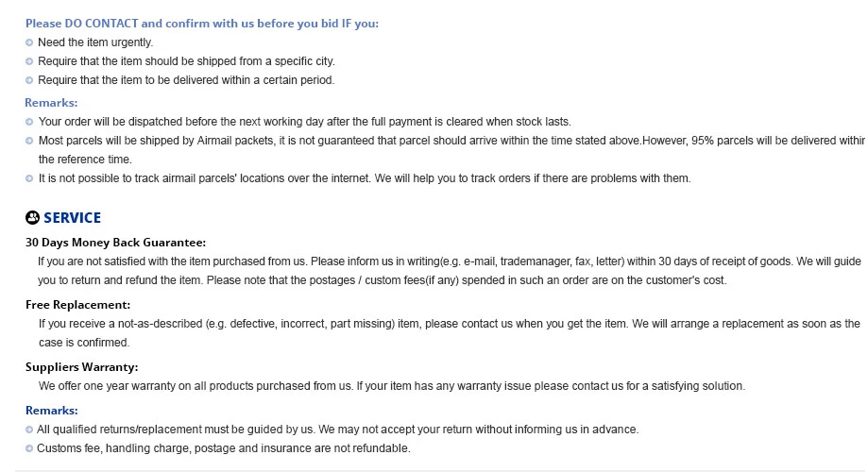Click the 'Please DO CONTACT and confirm' heading
868x472 pixels.
[202, 24]
